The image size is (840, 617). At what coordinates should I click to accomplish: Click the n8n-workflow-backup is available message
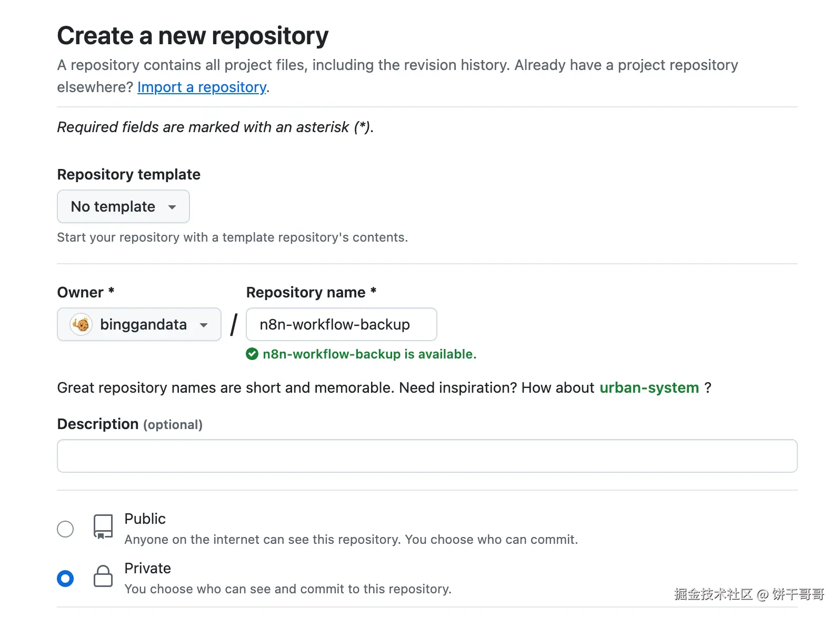[x=369, y=354]
